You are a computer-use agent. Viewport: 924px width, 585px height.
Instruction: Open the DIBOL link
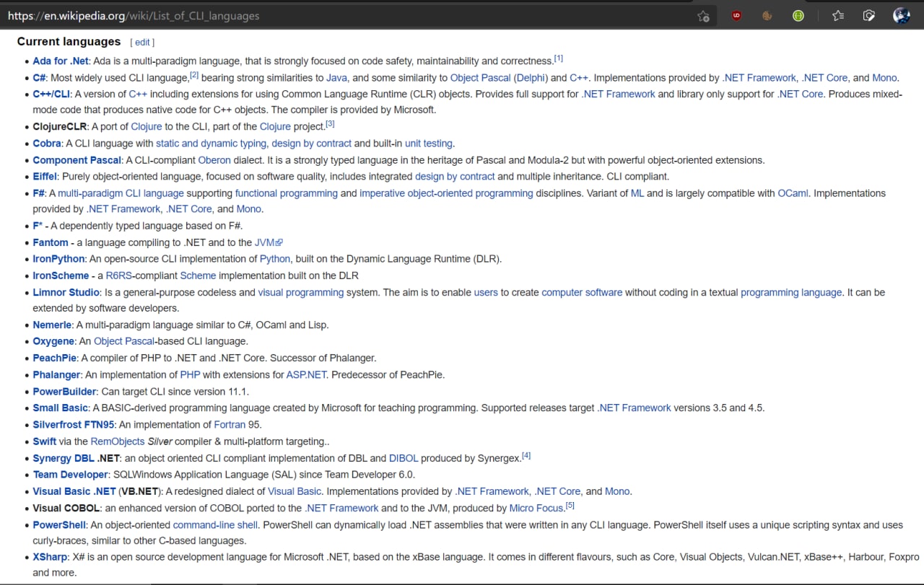pyautogui.click(x=404, y=458)
